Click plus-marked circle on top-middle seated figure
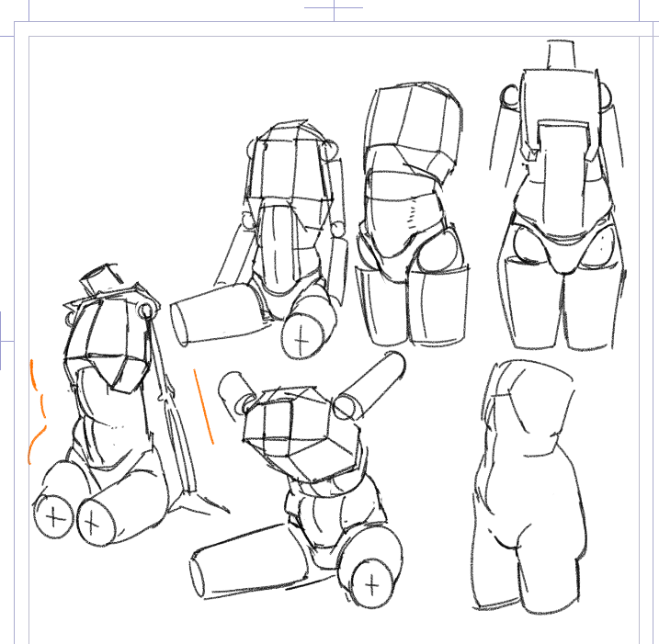Screen dimensions: 659x644 click(x=303, y=337)
